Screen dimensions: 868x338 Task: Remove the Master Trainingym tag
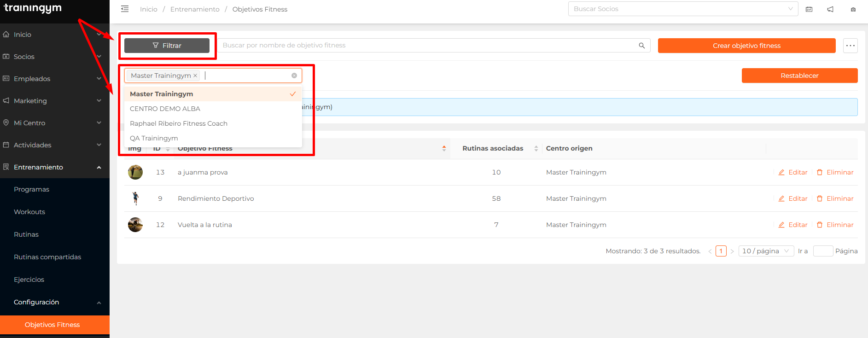195,76
